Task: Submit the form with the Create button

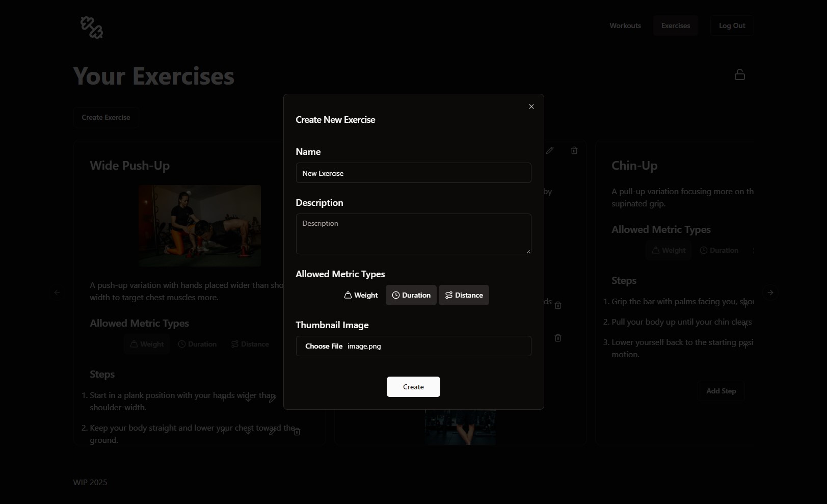Action: click(413, 387)
